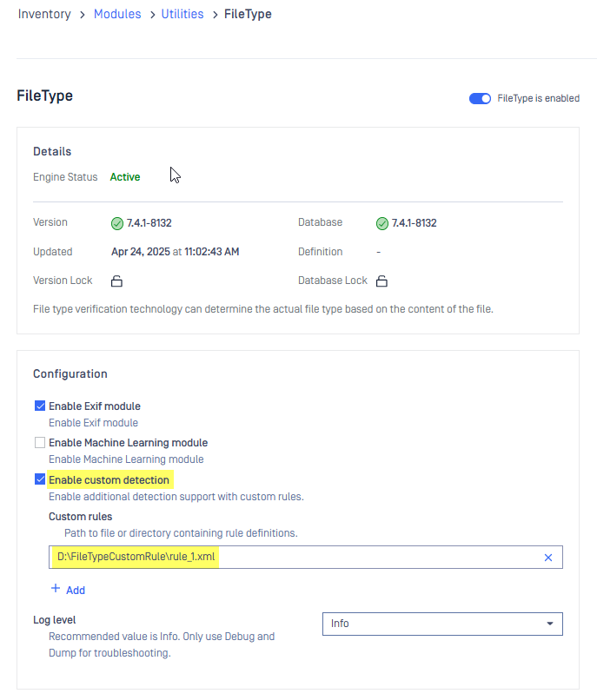The height and width of the screenshot is (700, 597).
Task: Click the custom rules path input field
Action: (x=306, y=558)
